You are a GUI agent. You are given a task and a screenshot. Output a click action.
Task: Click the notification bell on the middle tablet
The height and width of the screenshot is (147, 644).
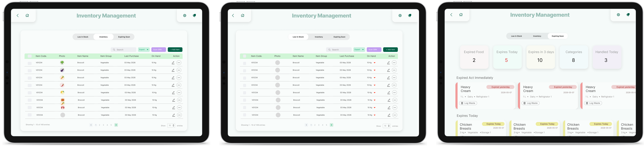click(410, 16)
